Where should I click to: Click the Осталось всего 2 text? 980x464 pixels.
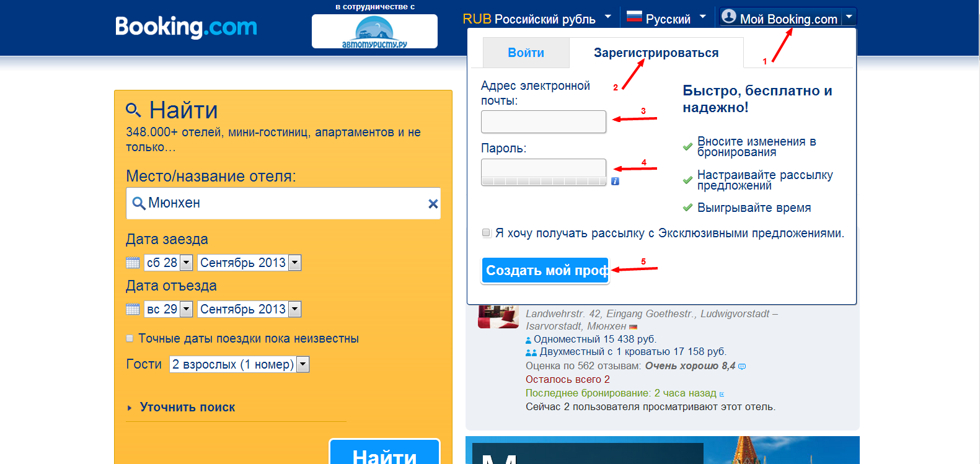[x=568, y=380]
